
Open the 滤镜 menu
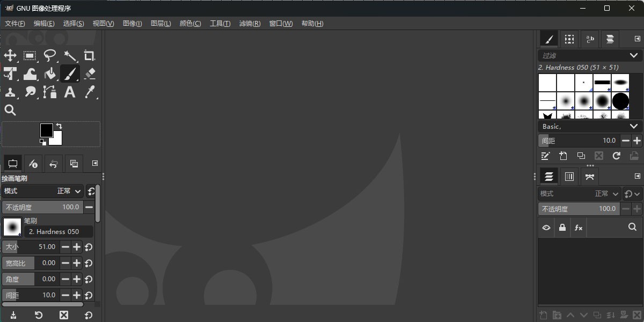250,23
